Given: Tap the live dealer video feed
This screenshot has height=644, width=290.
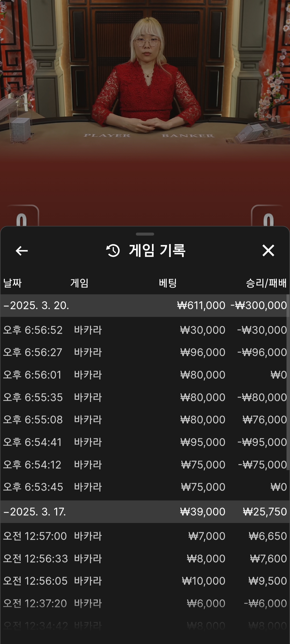Looking at the screenshot, I should point(145,80).
